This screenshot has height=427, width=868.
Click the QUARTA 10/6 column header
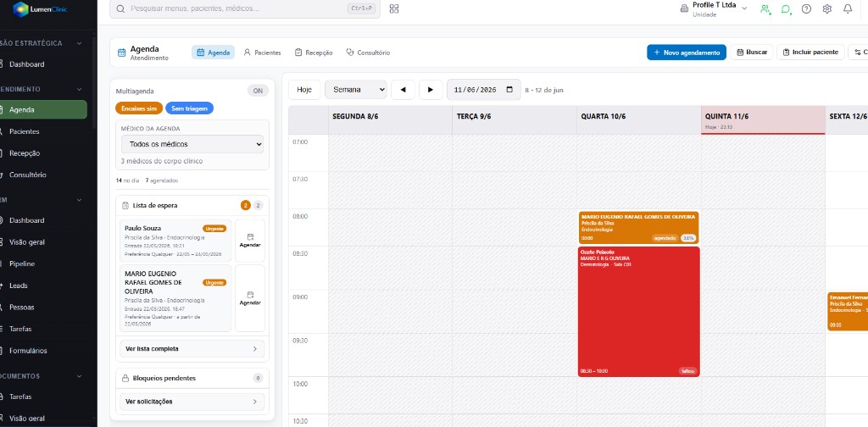tap(639, 119)
